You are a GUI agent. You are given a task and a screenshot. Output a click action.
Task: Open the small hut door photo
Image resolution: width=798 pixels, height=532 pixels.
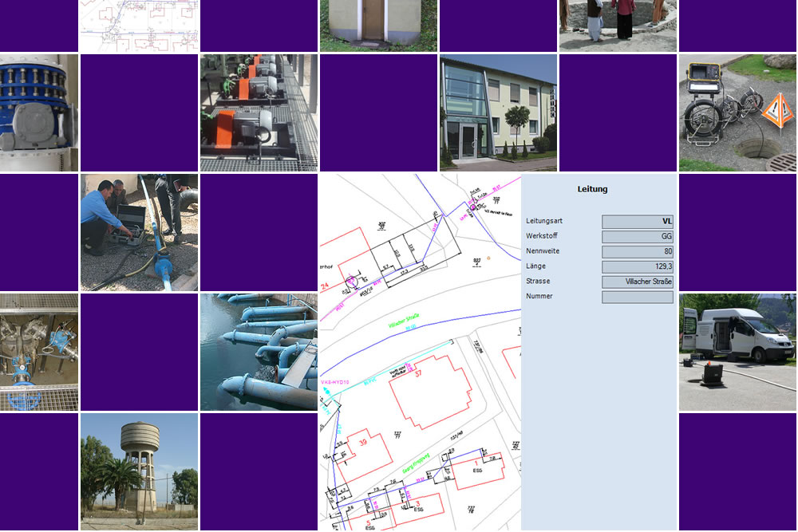(x=378, y=26)
